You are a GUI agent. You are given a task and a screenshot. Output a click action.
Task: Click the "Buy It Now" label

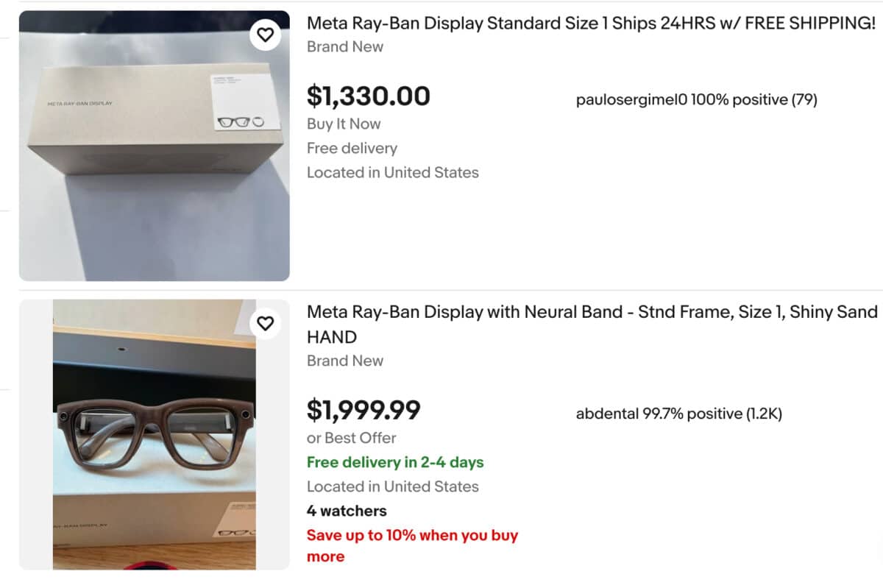[x=344, y=124]
